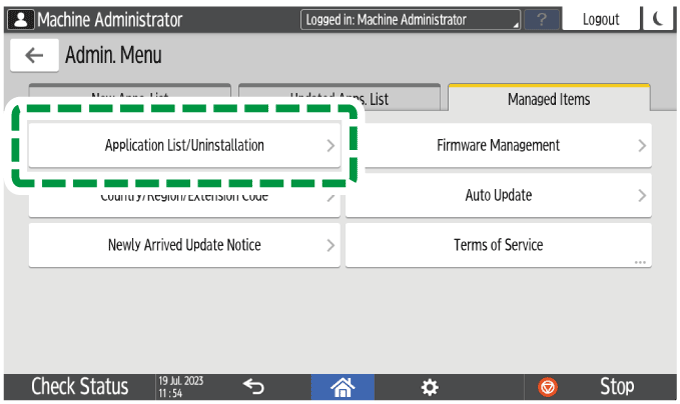
Task: Open settings via the gear icon
Action: [x=429, y=387]
